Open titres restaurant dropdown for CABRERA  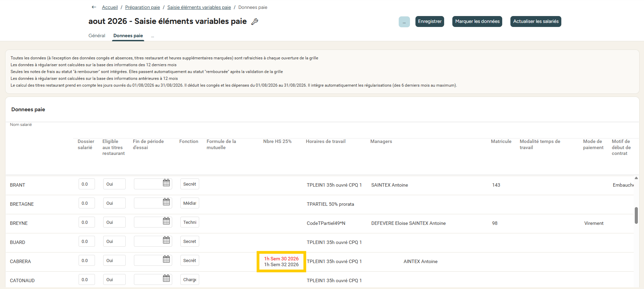114,260
